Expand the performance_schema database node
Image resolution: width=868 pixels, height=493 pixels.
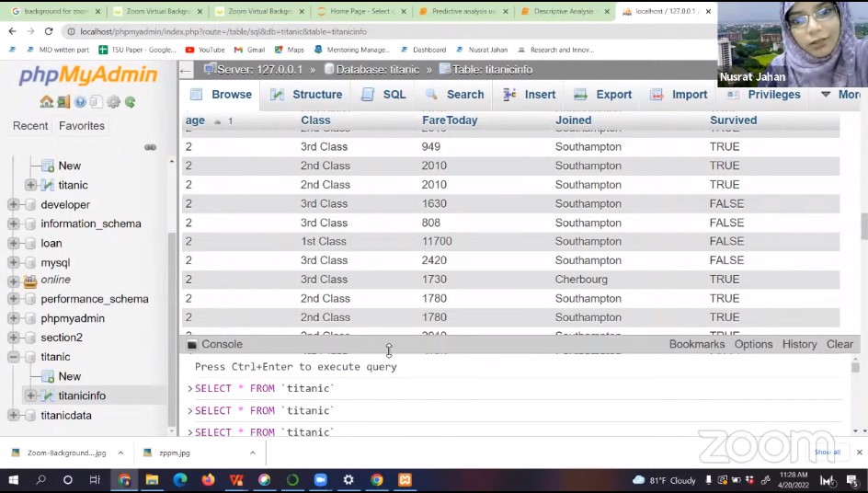pyautogui.click(x=13, y=299)
